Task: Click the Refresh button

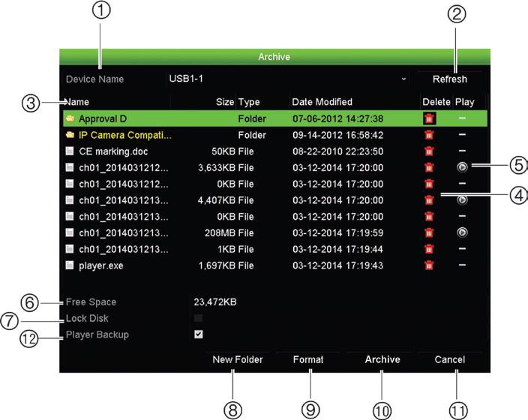Action: [x=449, y=79]
